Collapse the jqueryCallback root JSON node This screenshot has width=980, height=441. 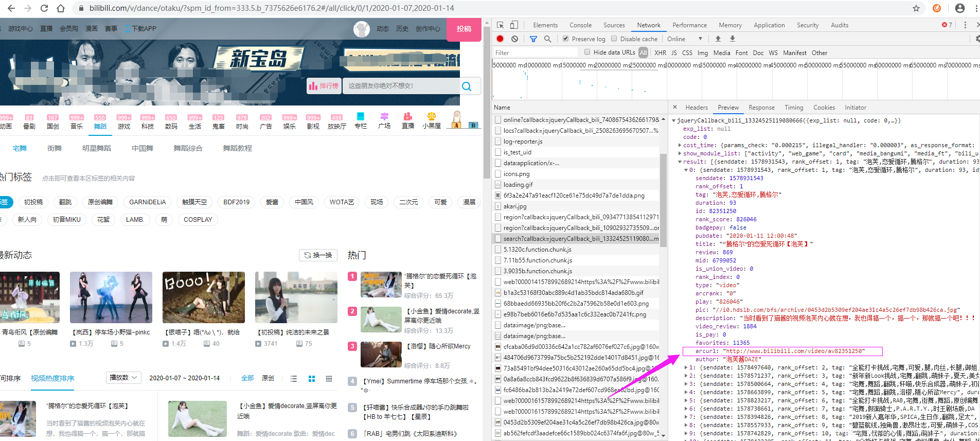(x=674, y=120)
